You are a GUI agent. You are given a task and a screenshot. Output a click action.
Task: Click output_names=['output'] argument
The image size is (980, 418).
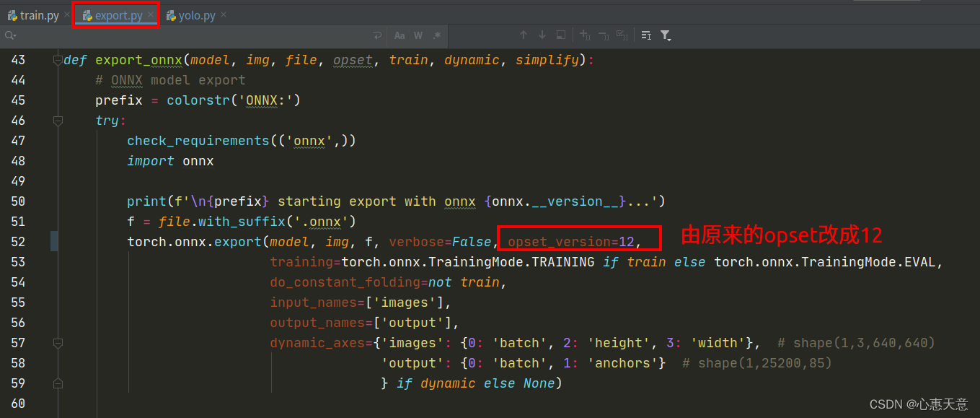point(365,323)
